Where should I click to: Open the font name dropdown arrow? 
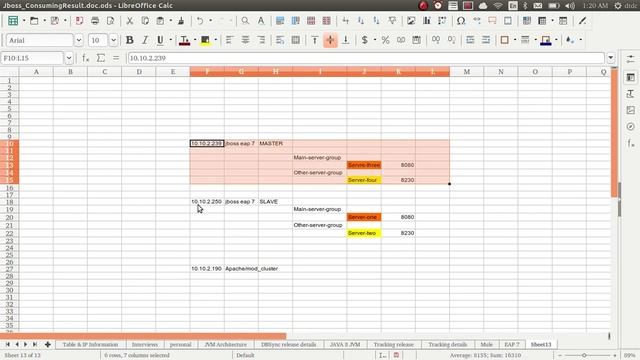(x=79, y=40)
